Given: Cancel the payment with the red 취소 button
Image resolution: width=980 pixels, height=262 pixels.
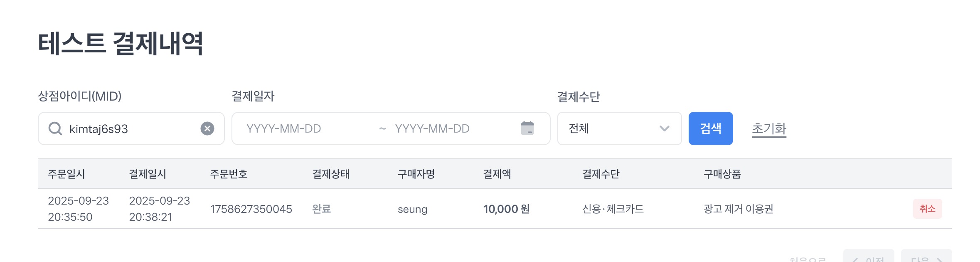Looking at the screenshot, I should click(x=927, y=209).
